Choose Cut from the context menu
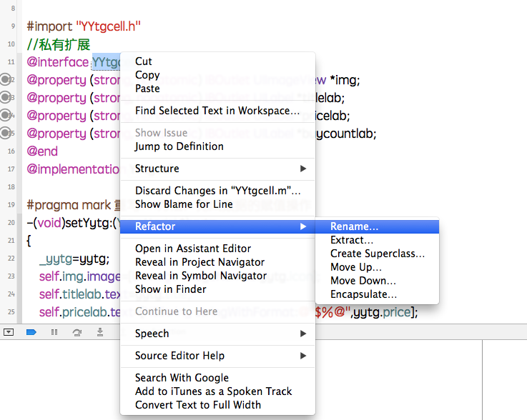This screenshot has width=527, height=420. (x=217, y=61)
